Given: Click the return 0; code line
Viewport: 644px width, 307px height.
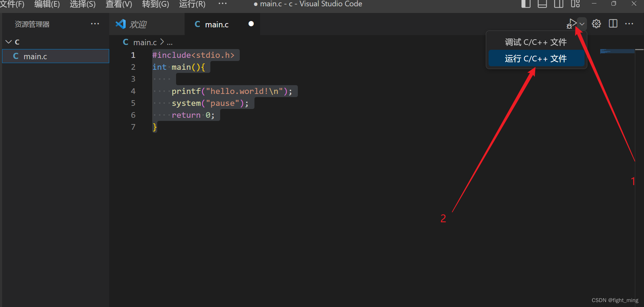Looking at the screenshot, I should point(193,115).
